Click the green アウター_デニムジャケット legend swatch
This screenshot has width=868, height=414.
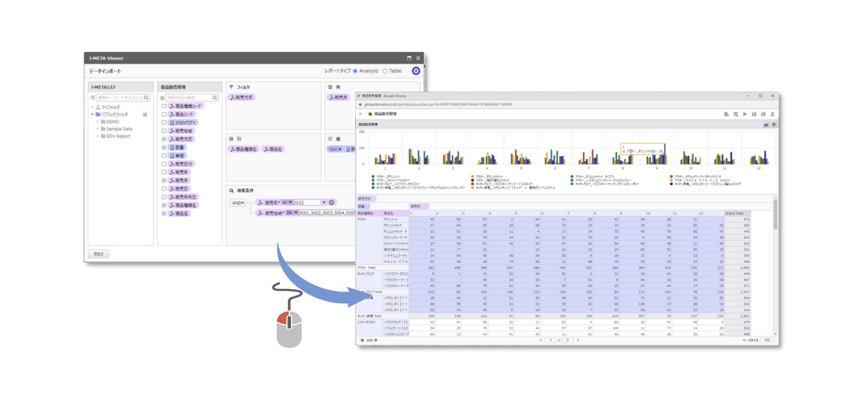point(572,176)
